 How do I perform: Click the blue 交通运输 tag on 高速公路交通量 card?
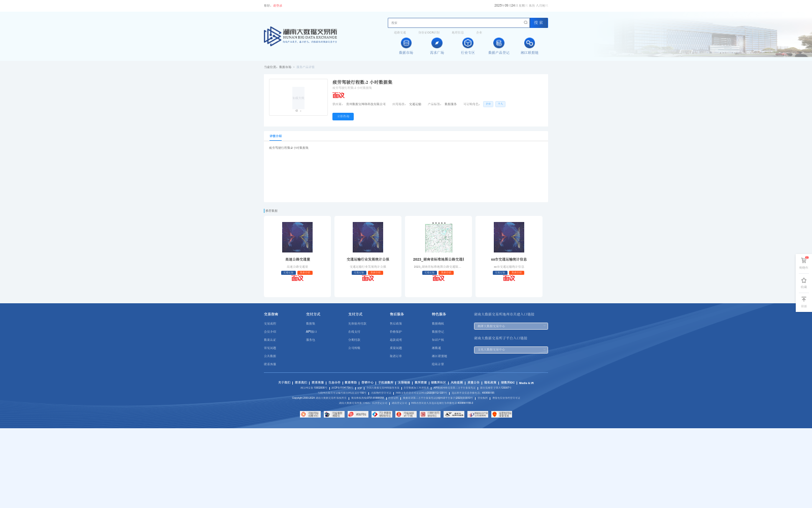point(289,273)
